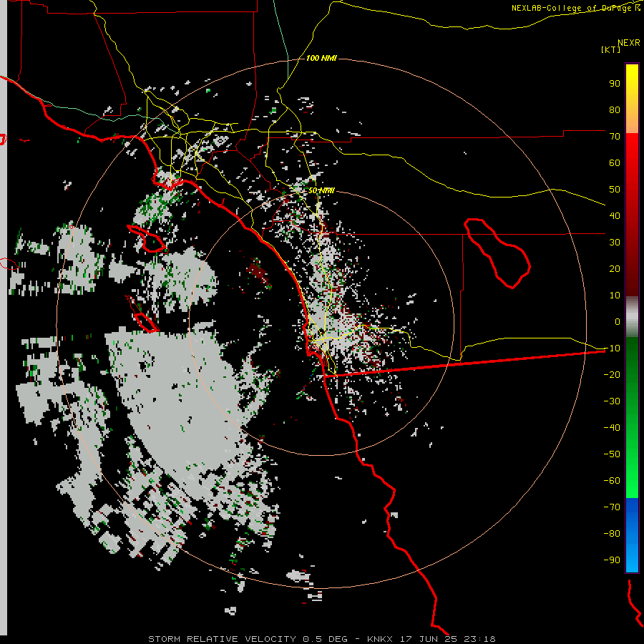Click the Storm Relative Velocity footer caption
644x644 pixels.
pos(321,639)
